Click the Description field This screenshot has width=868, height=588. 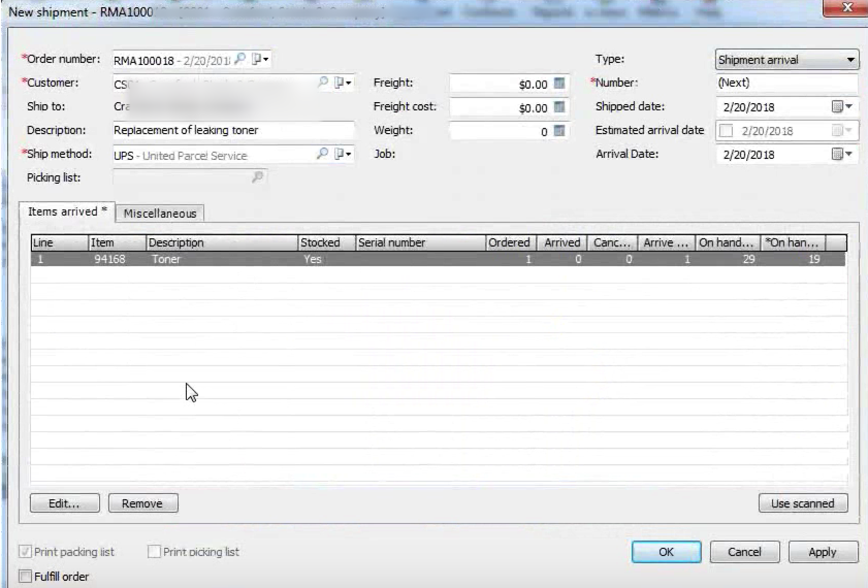(x=233, y=130)
